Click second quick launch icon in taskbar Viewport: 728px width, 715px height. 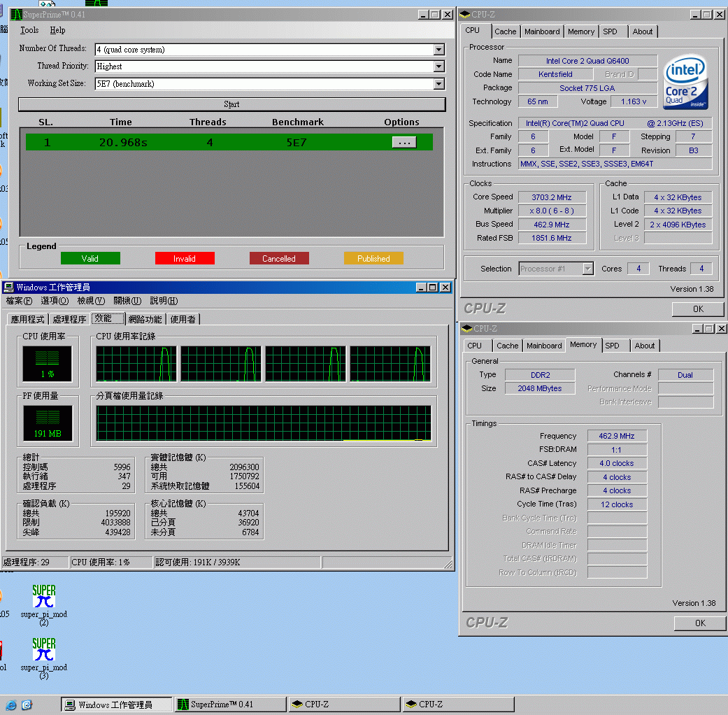[x=27, y=705]
